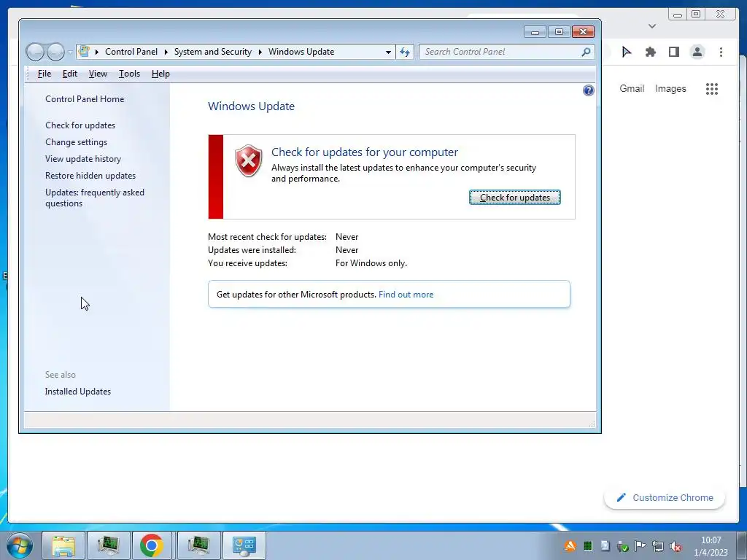Click the green square tray icon

click(588, 546)
